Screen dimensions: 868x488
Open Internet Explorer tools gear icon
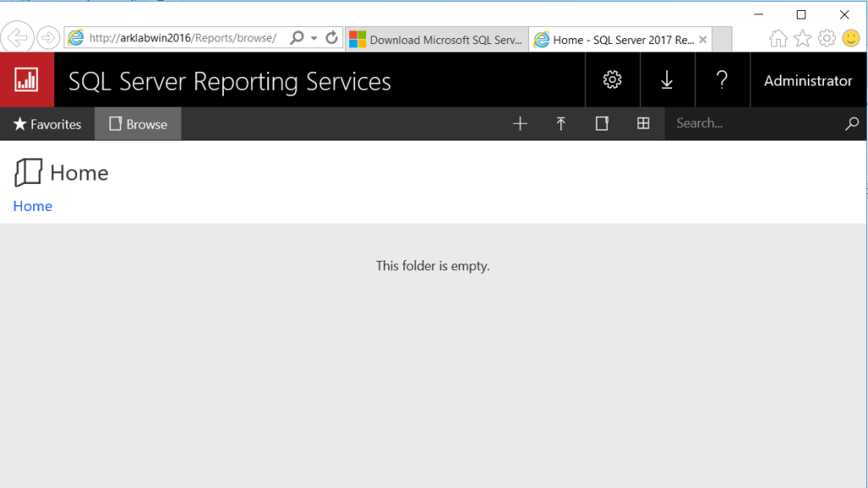[x=826, y=38]
